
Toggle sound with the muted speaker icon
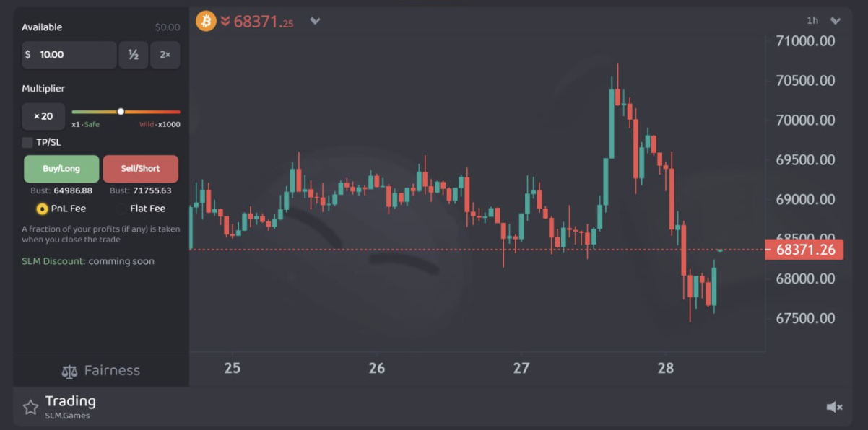[x=834, y=408]
